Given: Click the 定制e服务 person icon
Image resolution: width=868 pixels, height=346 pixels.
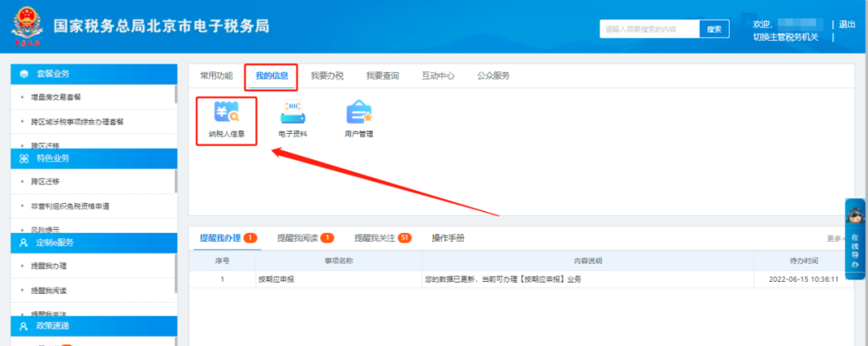Looking at the screenshot, I should (24, 242).
